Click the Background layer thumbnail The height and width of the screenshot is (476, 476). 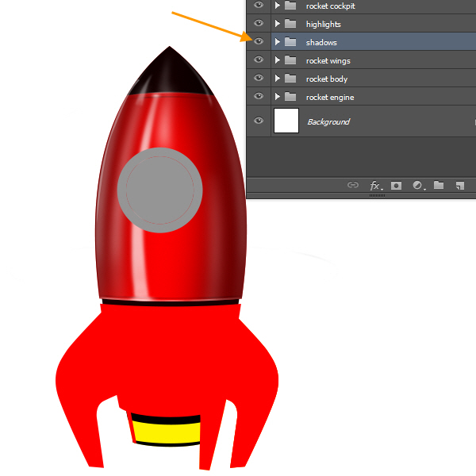(286, 121)
